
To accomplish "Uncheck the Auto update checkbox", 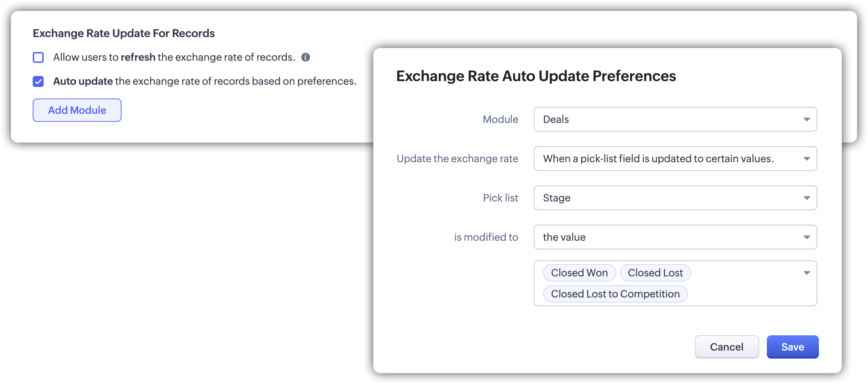I will [38, 81].
